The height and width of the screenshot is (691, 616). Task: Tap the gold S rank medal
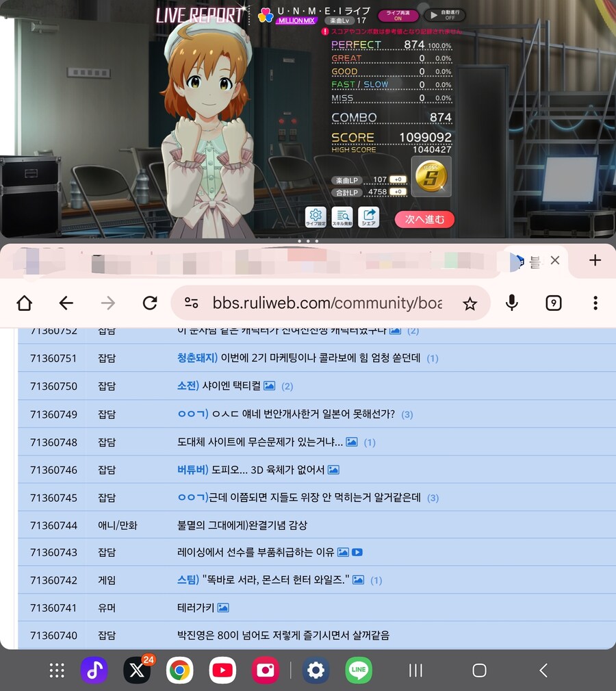(431, 177)
